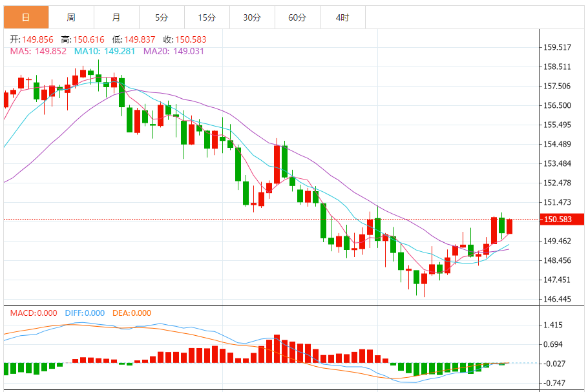
Task: Click the red 150.583 current price tag
Action: (x=562, y=219)
